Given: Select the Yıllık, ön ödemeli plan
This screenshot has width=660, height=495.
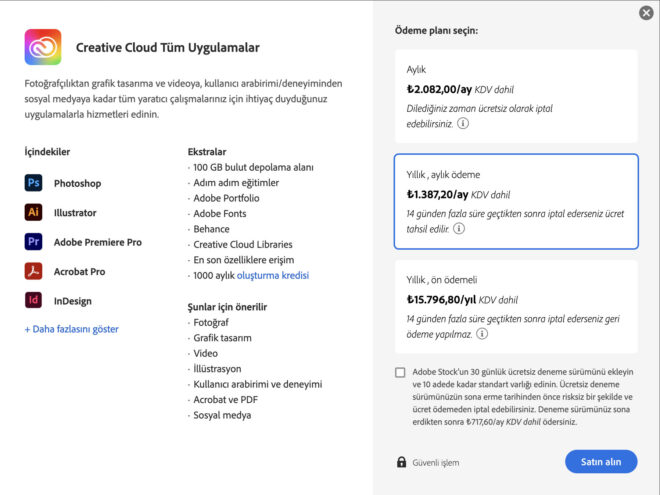Looking at the screenshot, I should 515,305.
